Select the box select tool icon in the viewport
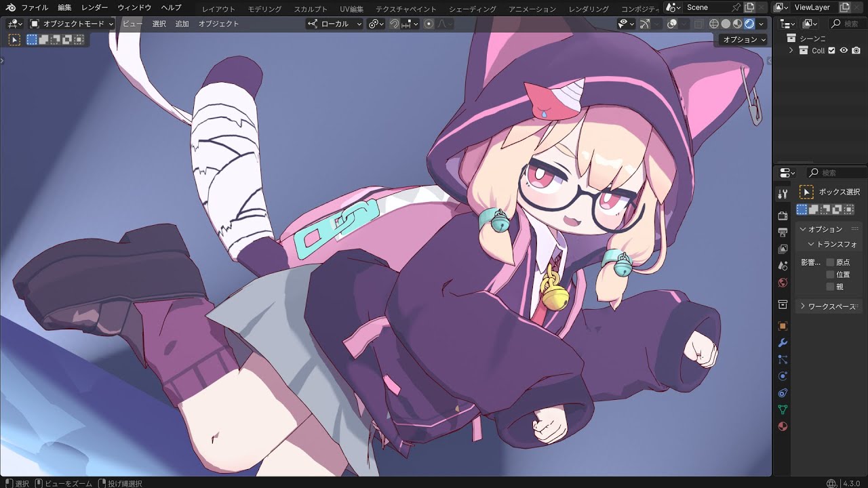The width and height of the screenshot is (868, 488). 14,39
